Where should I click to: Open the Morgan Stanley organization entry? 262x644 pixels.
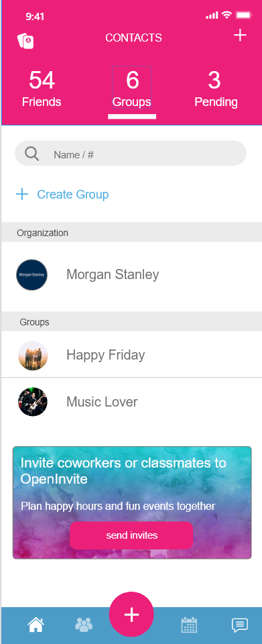point(131,275)
